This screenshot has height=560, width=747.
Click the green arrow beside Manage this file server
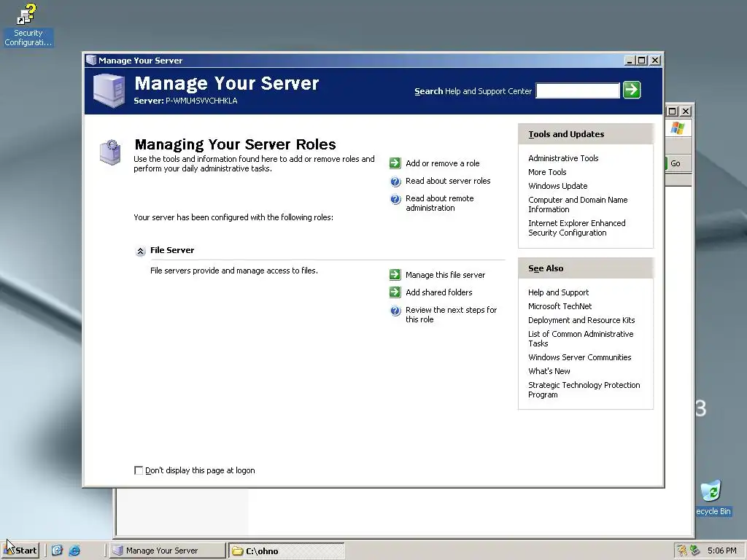tap(395, 274)
